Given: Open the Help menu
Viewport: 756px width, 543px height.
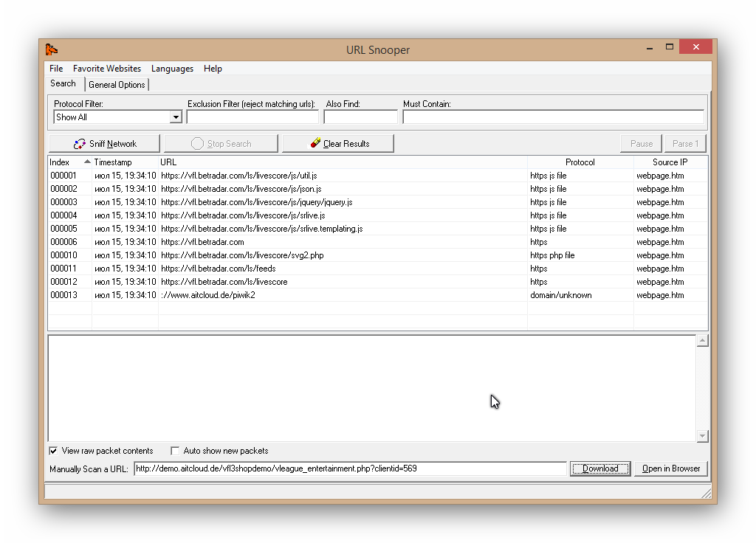Looking at the screenshot, I should (213, 69).
